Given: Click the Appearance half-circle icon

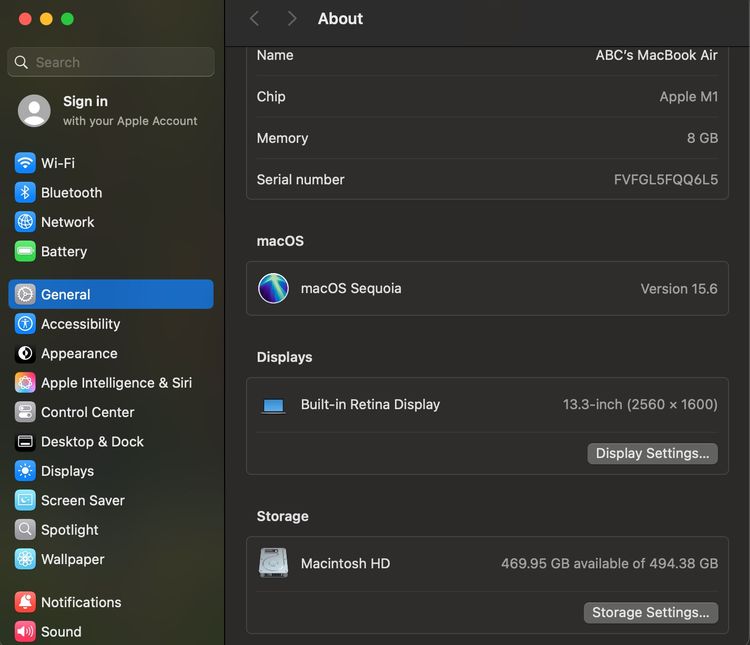Looking at the screenshot, I should pos(25,353).
